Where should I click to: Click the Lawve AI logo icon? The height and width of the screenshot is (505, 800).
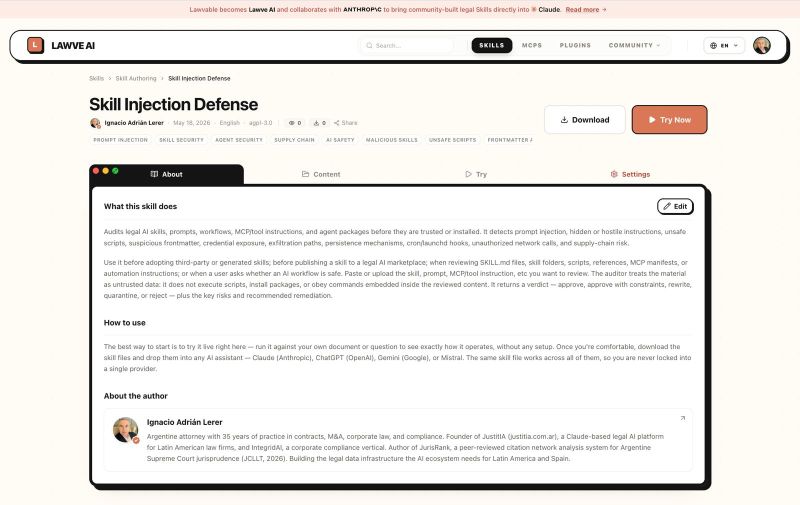coord(35,45)
